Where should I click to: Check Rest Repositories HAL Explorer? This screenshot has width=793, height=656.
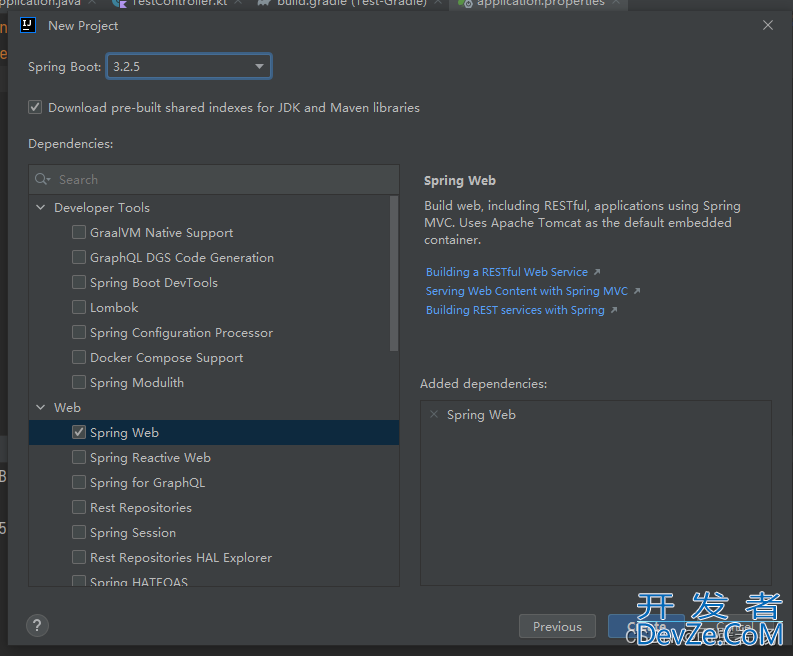[x=79, y=557]
